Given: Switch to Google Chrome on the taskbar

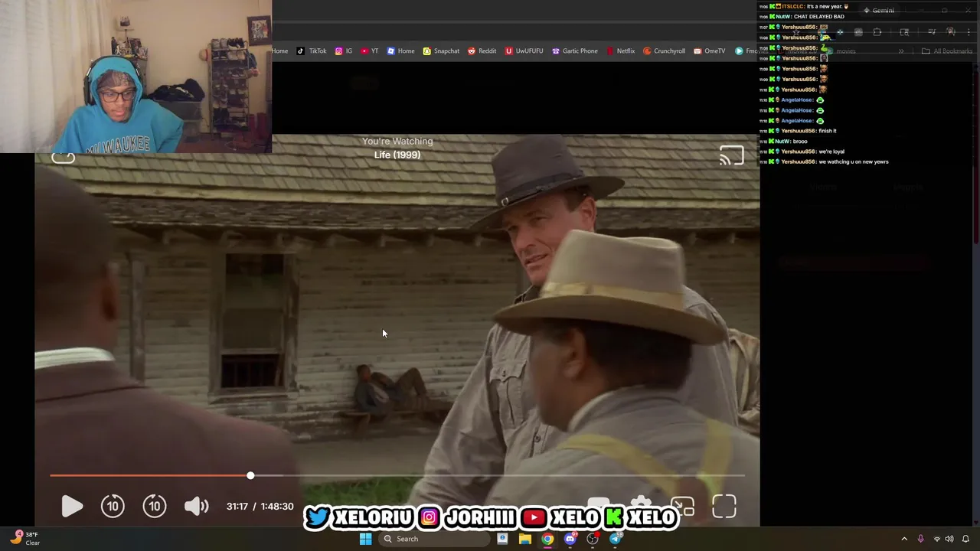Looking at the screenshot, I should [x=547, y=539].
